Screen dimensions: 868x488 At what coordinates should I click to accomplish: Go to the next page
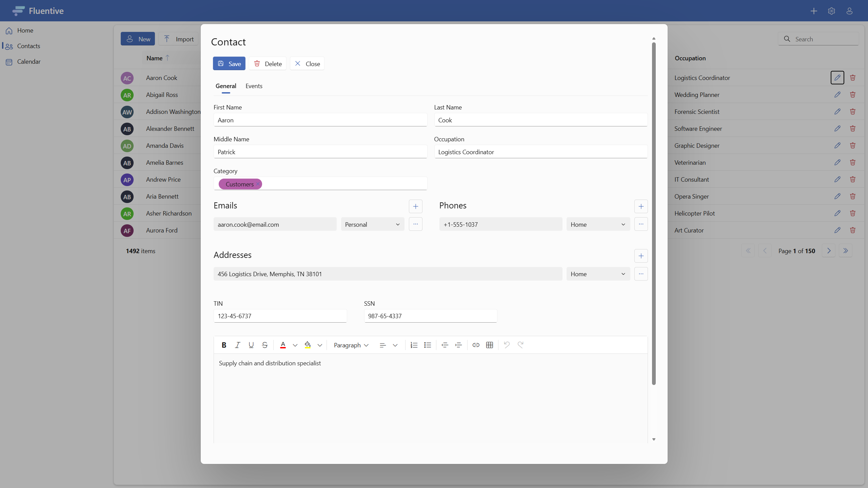[x=829, y=251]
